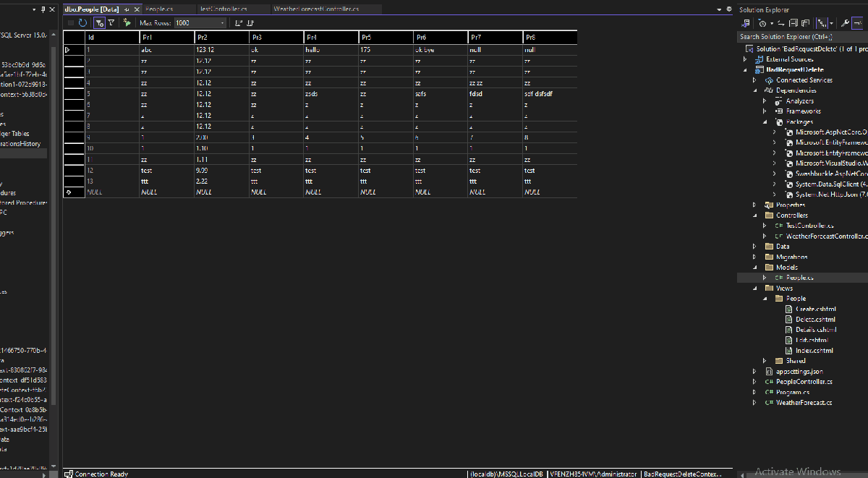Screen dimensions: 868x478
Task: Sync with Active Document in Solution Explorer
Action: [781, 23]
